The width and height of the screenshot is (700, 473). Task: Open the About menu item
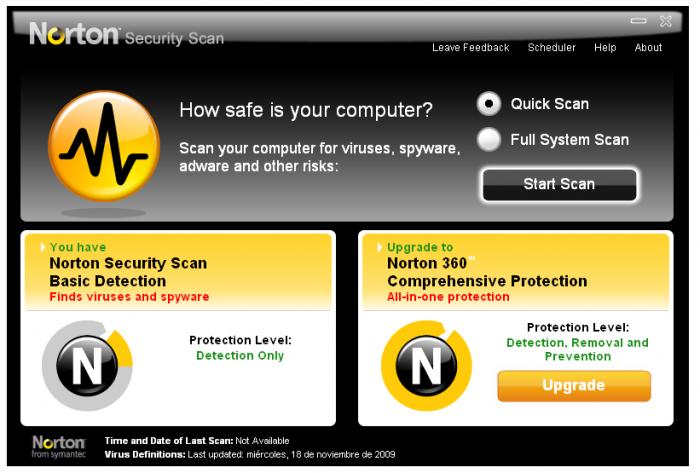[648, 47]
